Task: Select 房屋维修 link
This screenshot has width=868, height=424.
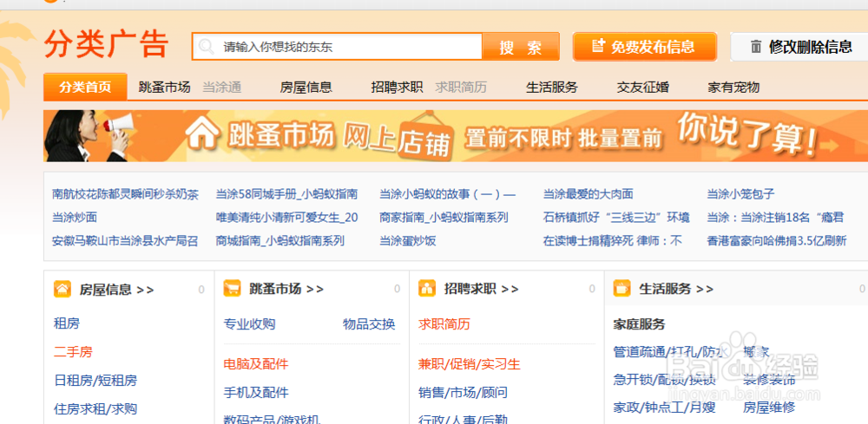Action: click(x=769, y=408)
